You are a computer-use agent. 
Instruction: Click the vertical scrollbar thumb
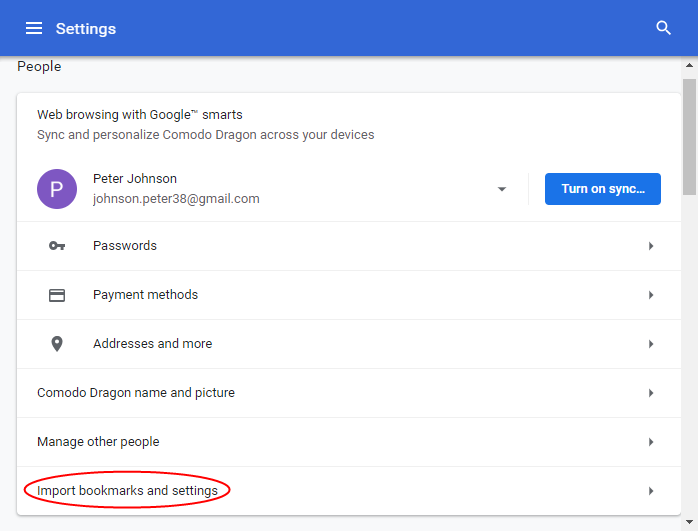tap(690, 137)
